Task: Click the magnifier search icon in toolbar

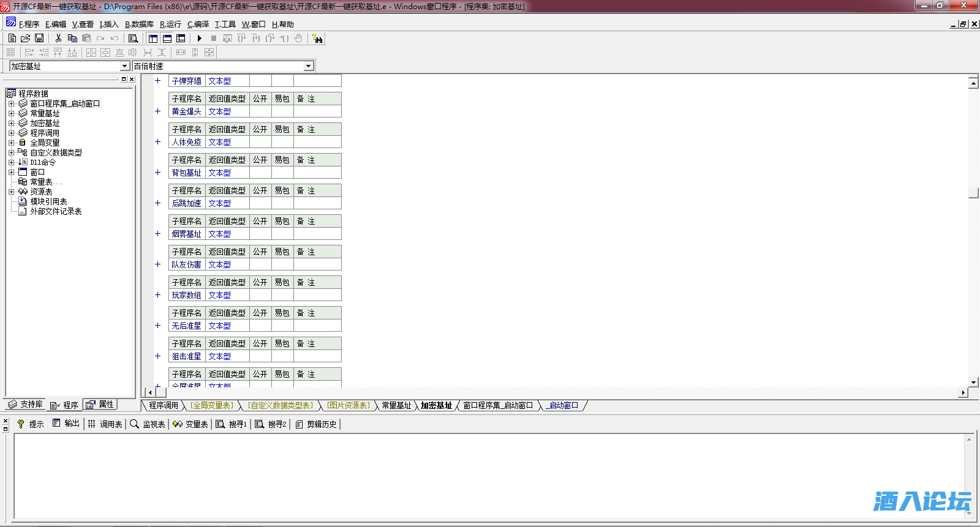Action: click(133, 38)
